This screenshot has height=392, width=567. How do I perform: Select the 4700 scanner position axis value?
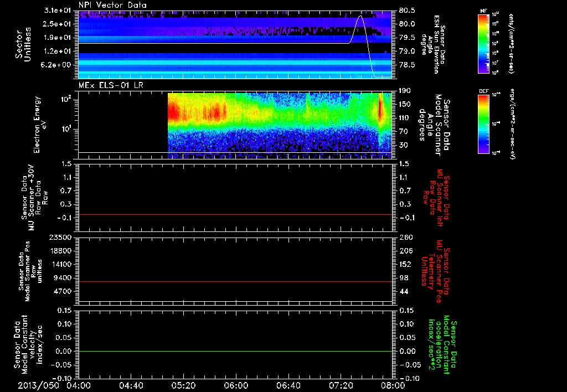coord(62,291)
